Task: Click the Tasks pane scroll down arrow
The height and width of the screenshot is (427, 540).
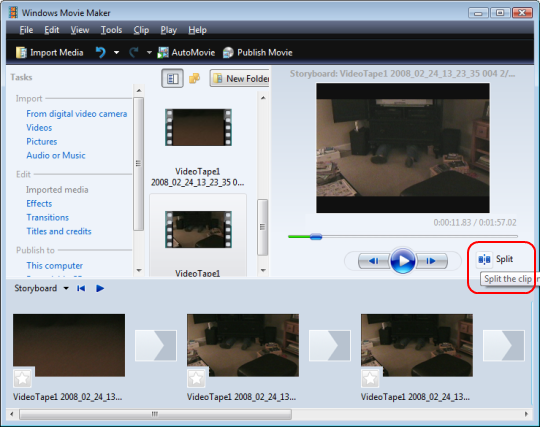Action: (x=139, y=270)
